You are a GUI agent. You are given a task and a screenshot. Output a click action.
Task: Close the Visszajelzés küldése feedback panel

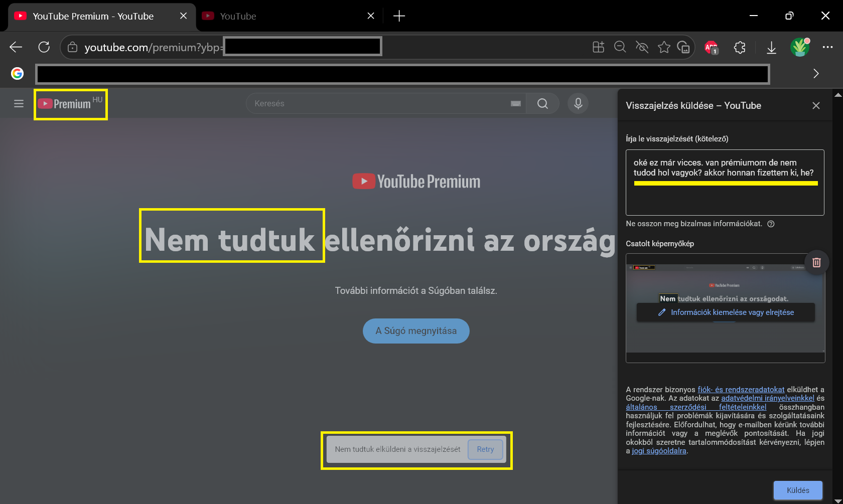[816, 105]
